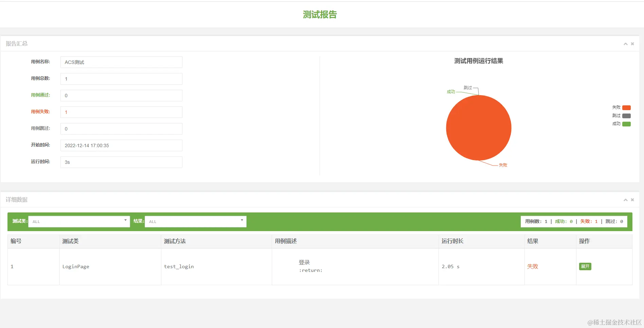Click the 开始时间 field with 2022-12-14 17:00:35
Image resolution: width=644 pixels, height=328 pixels.
coord(121,145)
